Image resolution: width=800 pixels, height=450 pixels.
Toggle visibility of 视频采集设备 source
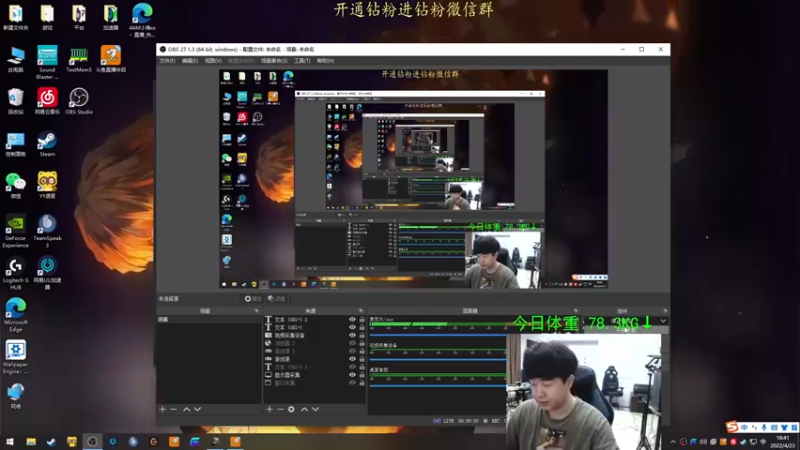coord(352,335)
